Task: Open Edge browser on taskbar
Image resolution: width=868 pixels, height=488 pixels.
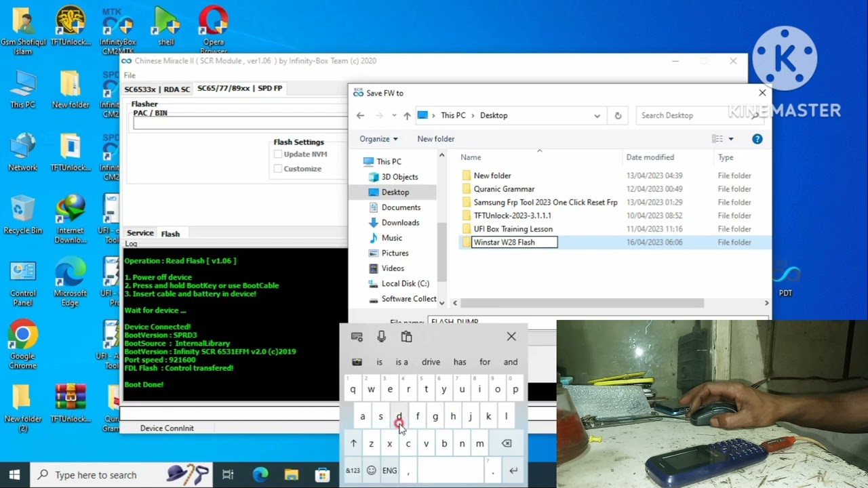Action: [x=260, y=475]
